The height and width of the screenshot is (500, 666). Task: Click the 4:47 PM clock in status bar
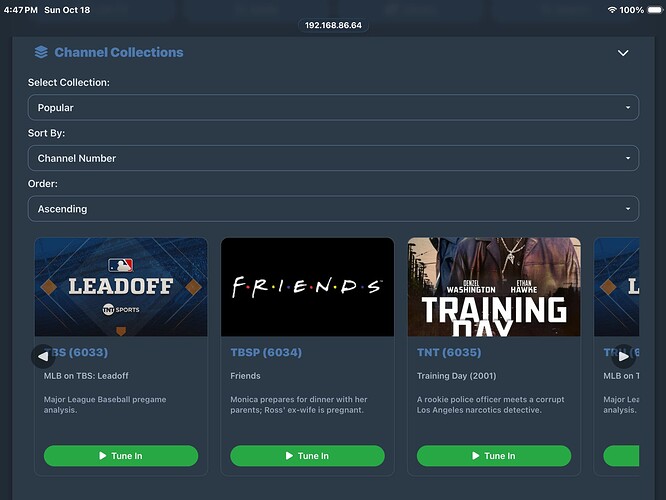click(20, 10)
